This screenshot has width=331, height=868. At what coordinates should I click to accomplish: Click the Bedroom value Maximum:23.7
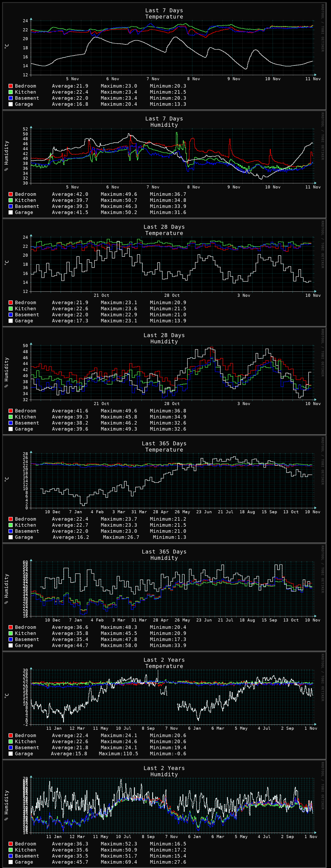pyautogui.click(x=119, y=519)
